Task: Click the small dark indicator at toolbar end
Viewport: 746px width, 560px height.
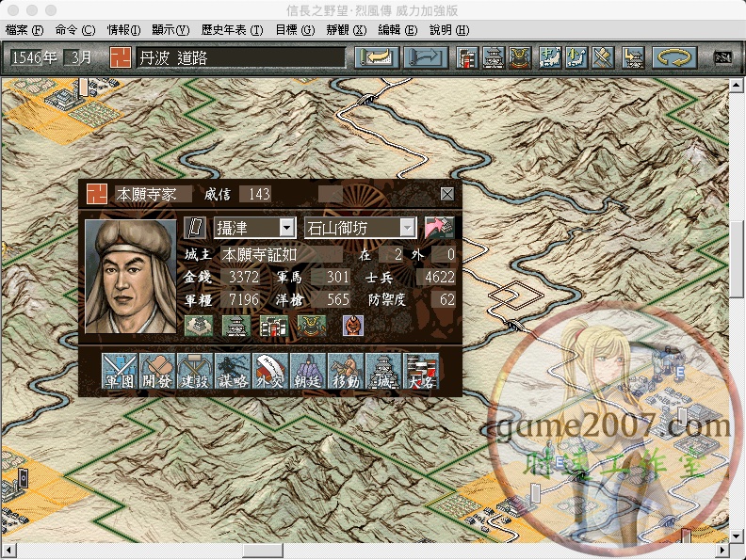Action: click(x=722, y=57)
